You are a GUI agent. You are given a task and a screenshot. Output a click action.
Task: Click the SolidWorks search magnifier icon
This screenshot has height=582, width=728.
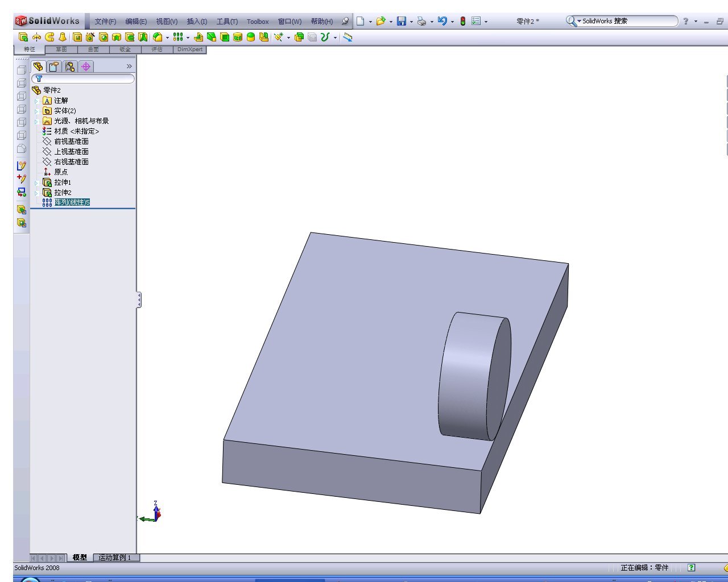[x=571, y=21]
